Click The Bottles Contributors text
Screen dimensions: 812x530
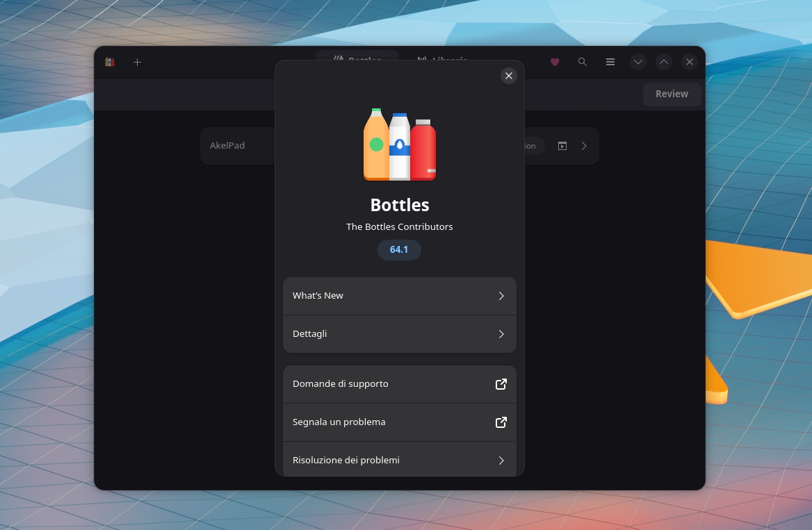[399, 226]
